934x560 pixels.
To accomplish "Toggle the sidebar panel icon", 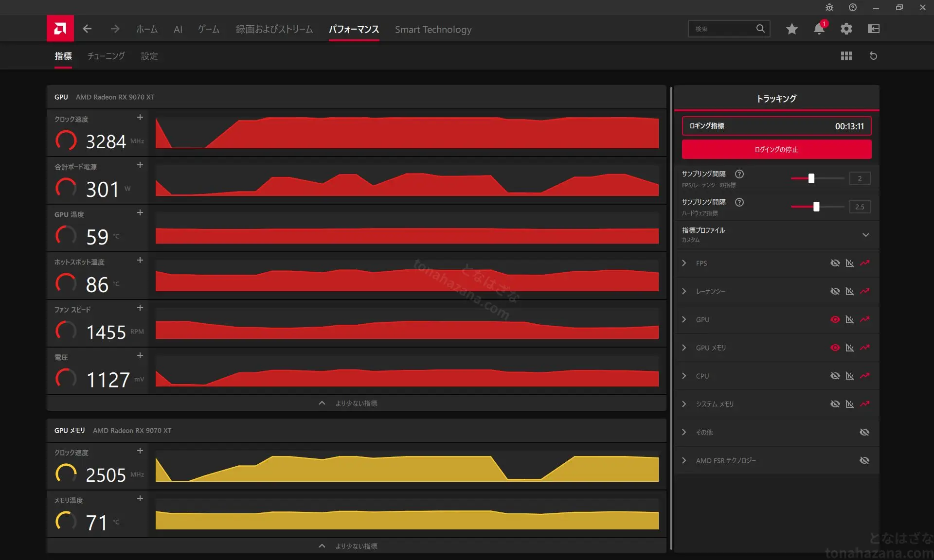I will click(874, 29).
